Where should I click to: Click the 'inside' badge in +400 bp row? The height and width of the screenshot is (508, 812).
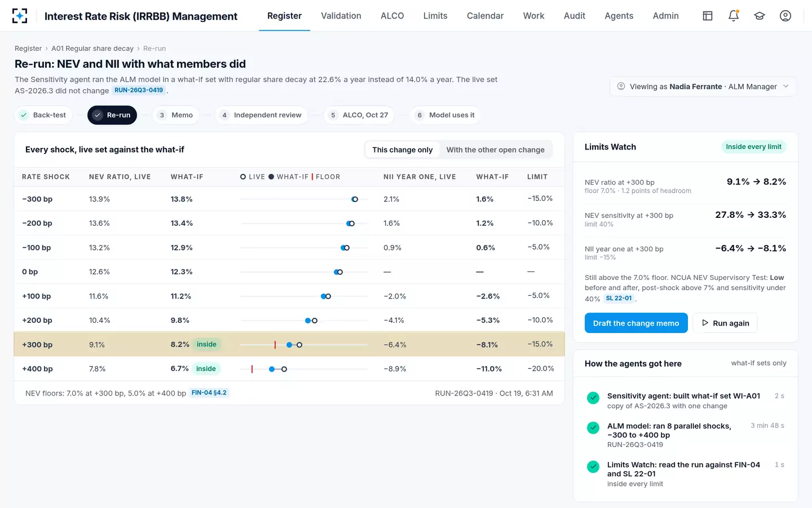pos(206,369)
